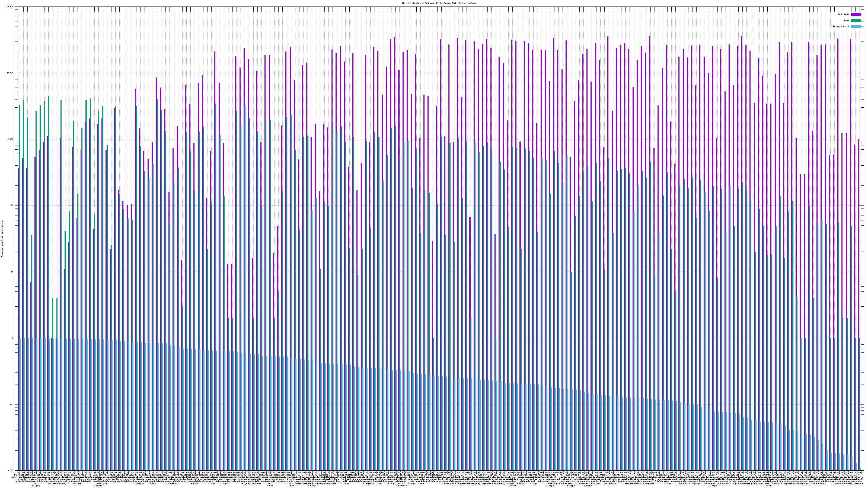Screen dimensions: 868x488
Task: Select the "Score (0..1)" legend label
Action: (x=841, y=26)
